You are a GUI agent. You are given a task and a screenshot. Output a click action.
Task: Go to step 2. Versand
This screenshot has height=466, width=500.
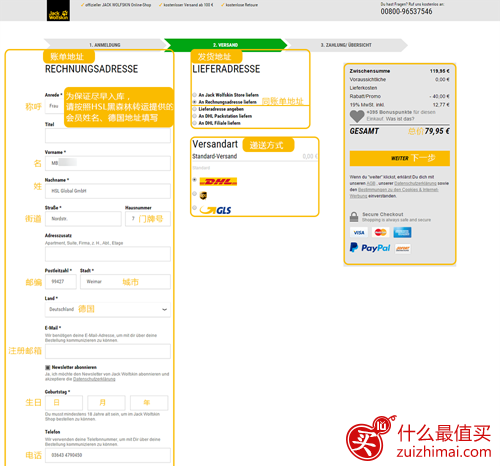coord(225,45)
